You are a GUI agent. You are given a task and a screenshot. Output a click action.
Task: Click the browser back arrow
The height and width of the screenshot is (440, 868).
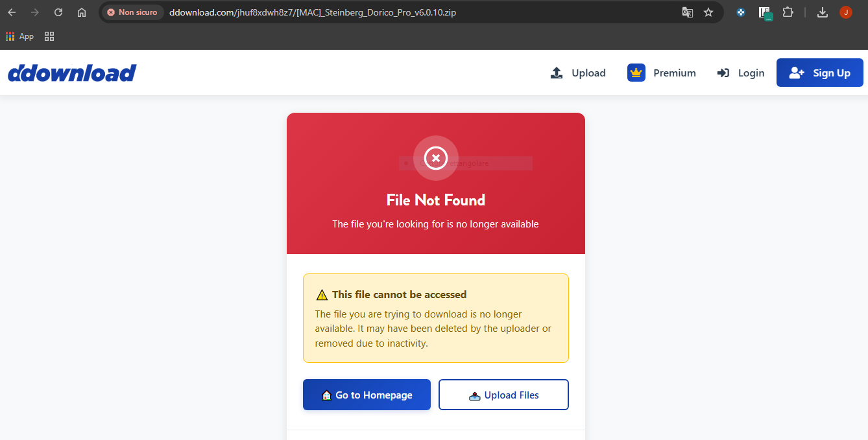click(12, 12)
